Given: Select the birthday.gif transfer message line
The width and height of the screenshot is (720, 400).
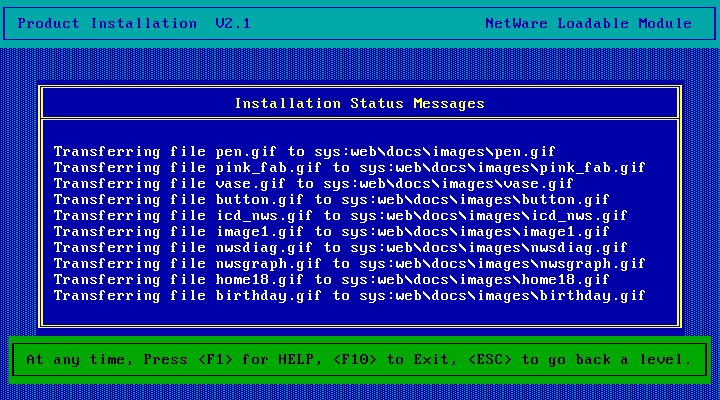Looking at the screenshot, I should 350,296.
